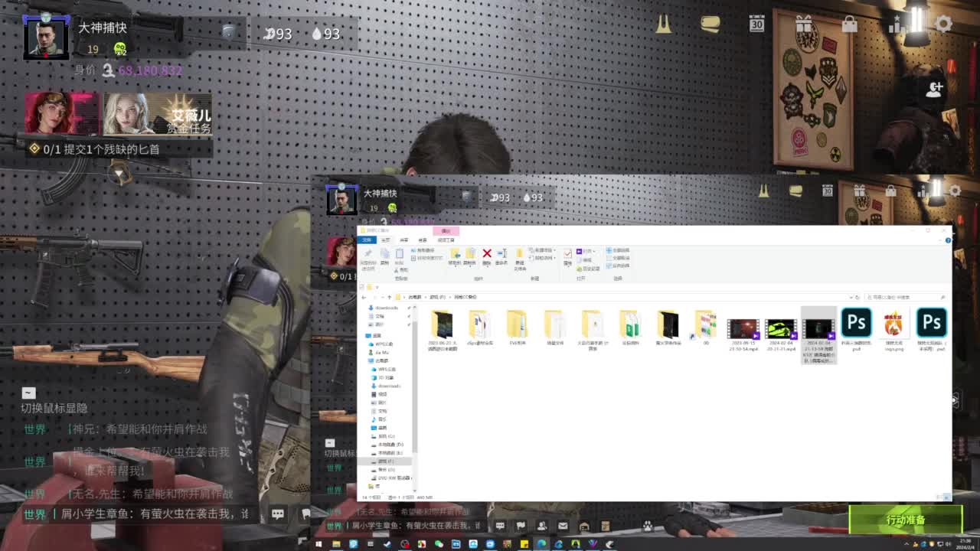Select the last Photoshop PSD file
980x551 pixels.
tap(931, 330)
